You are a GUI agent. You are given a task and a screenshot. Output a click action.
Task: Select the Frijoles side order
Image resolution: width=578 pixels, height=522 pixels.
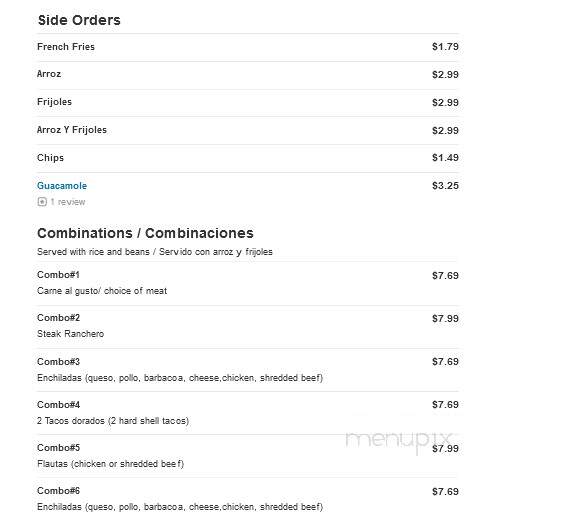coord(248,103)
